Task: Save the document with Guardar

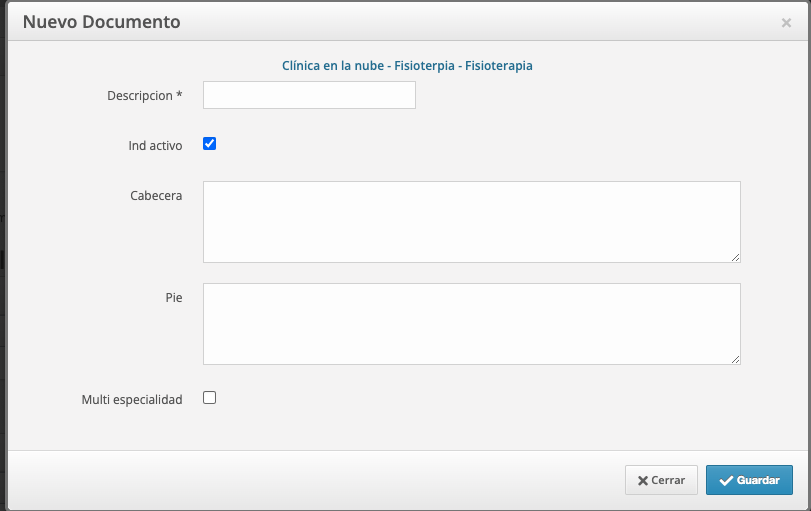Action: point(749,480)
